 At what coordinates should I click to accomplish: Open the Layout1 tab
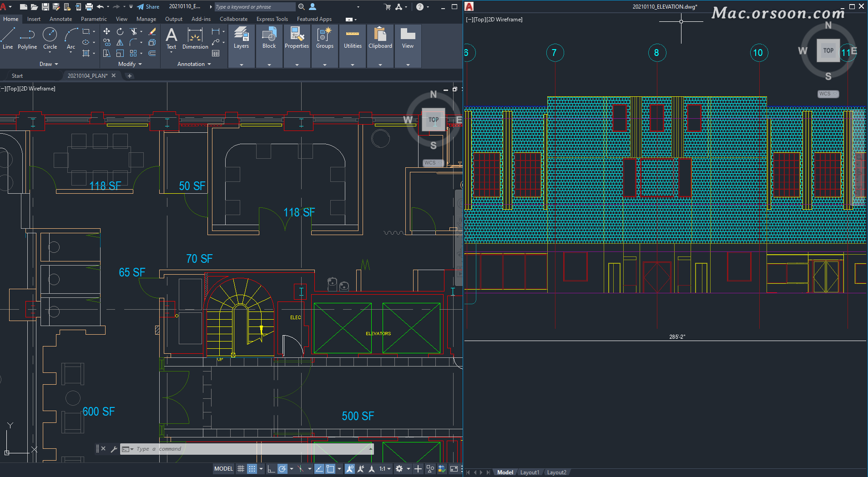coord(529,472)
